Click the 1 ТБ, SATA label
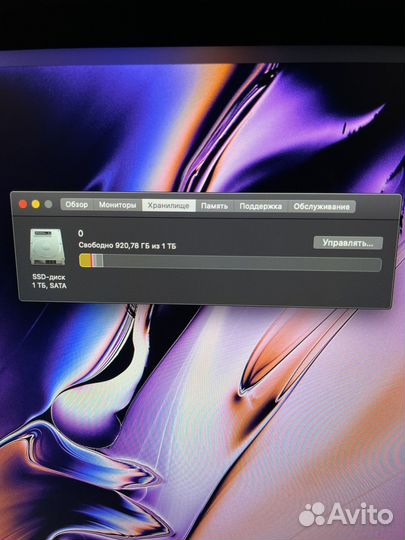 [49, 285]
